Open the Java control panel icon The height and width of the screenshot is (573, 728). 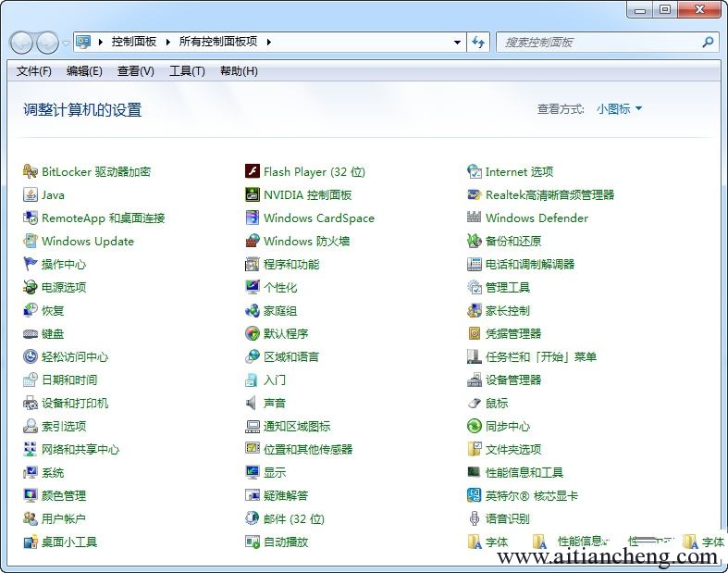pyautogui.click(x=31, y=194)
